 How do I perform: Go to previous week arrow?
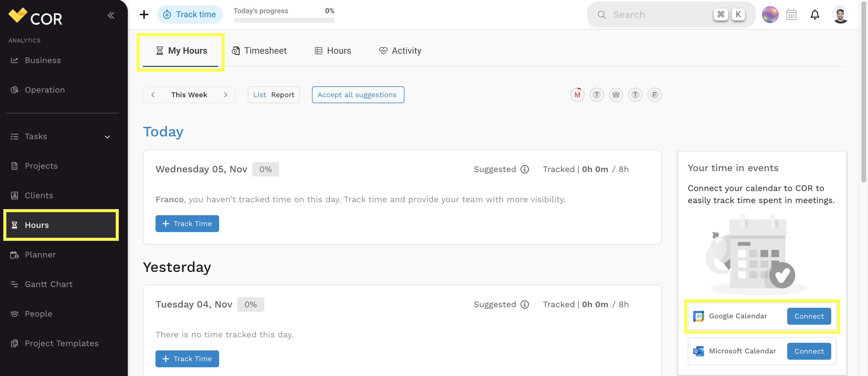point(153,95)
